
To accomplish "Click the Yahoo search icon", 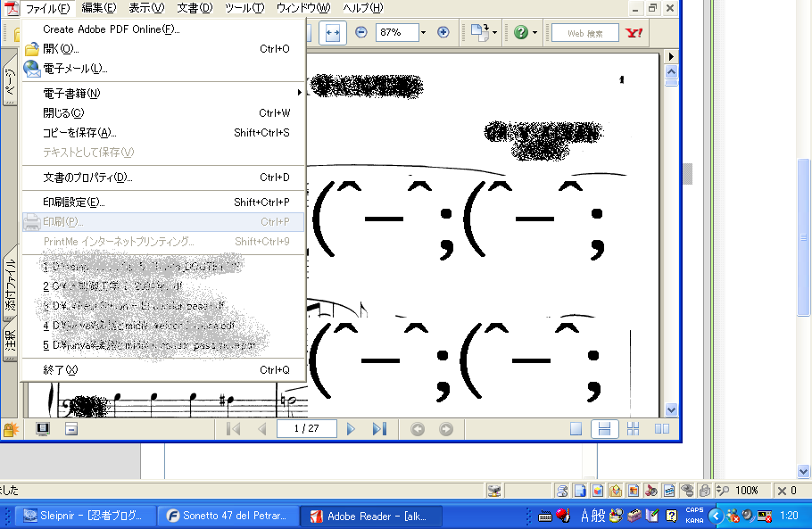I will pos(634,33).
